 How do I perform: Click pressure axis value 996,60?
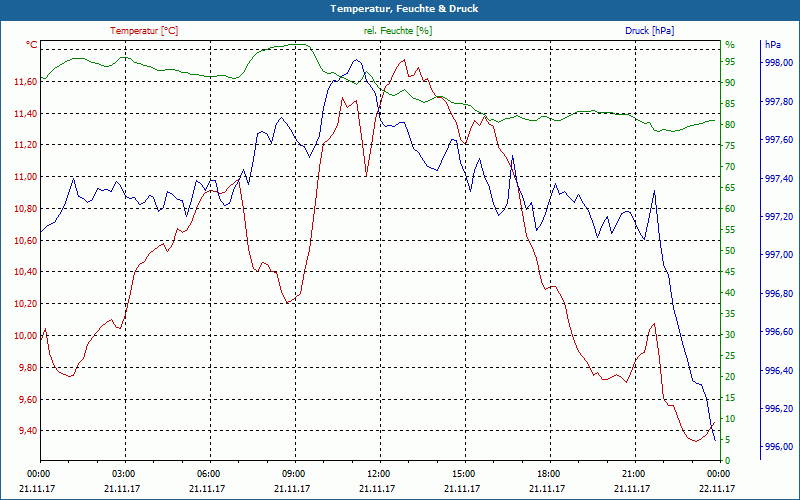point(779,332)
